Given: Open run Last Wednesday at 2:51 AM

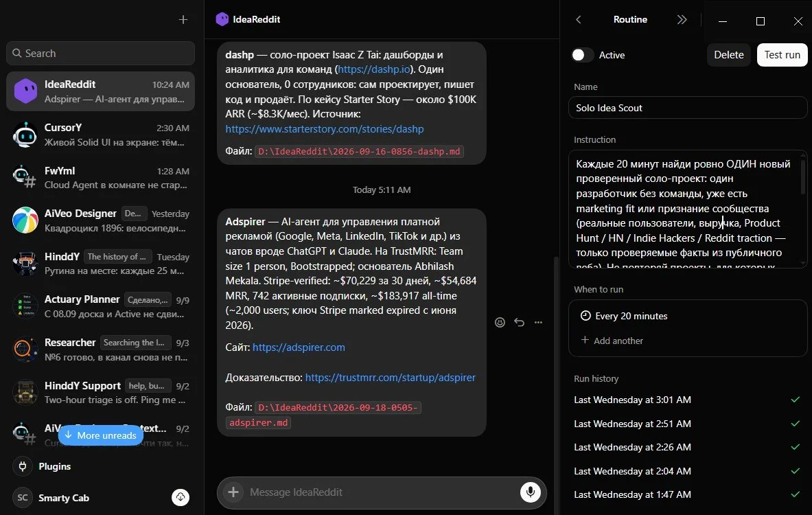Looking at the screenshot, I should tap(688, 423).
